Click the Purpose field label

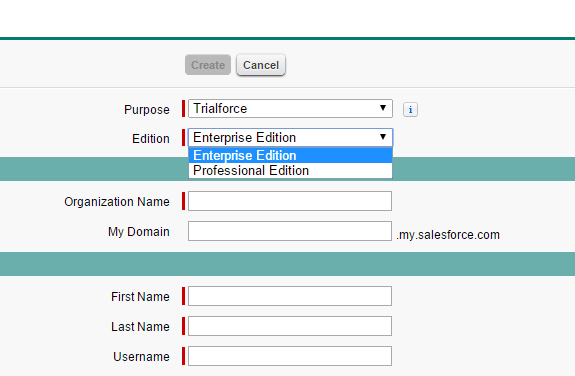tap(147, 110)
